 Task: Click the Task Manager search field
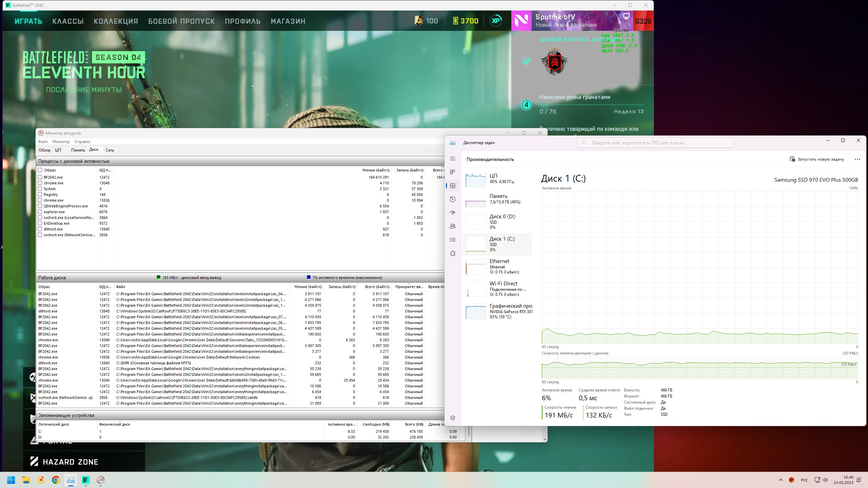655,143
